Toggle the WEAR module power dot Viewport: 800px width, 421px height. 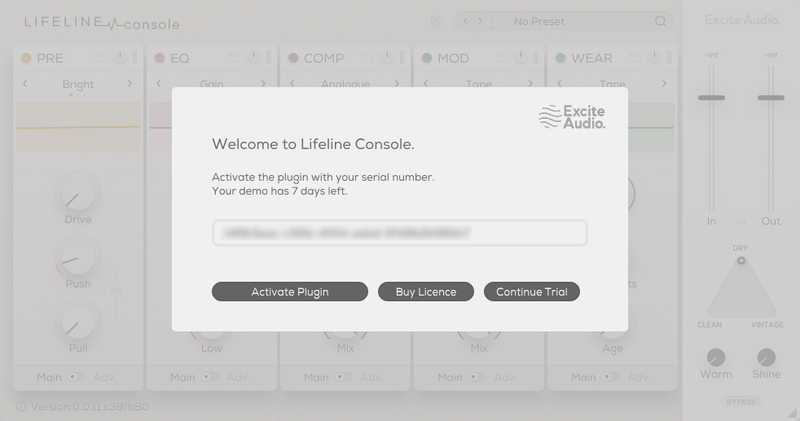click(x=561, y=58)
